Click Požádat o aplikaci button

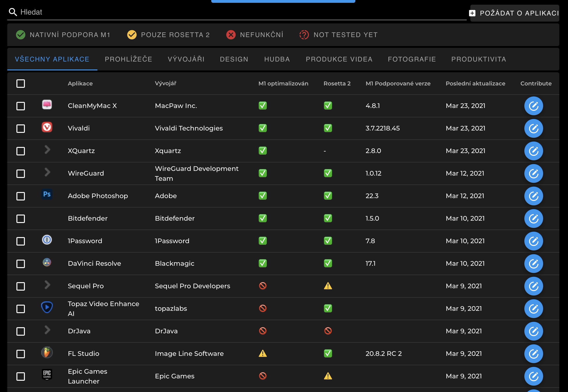point(514,13)
